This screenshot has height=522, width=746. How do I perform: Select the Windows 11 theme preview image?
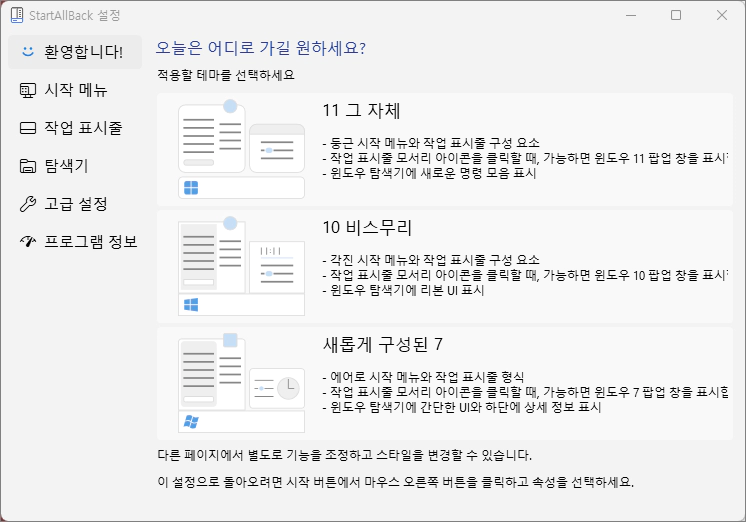[x=241, y=149]
